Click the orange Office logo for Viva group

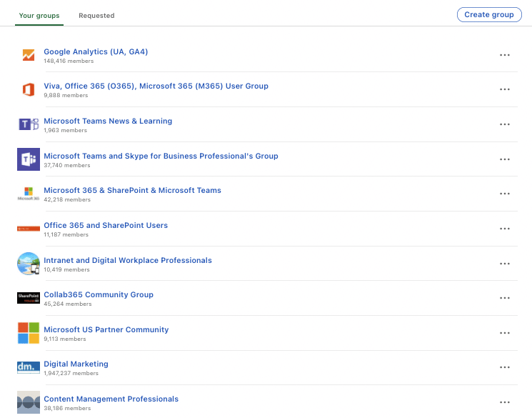pos(29,89)
